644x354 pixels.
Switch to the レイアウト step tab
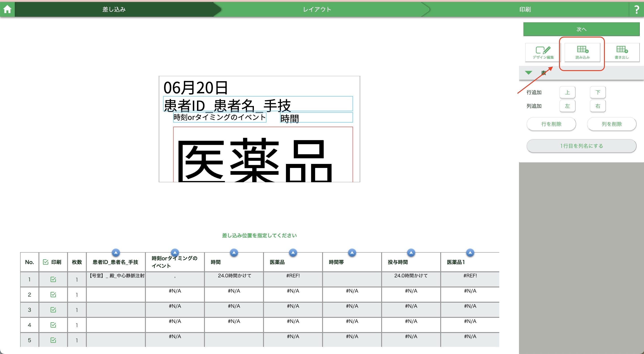317,9
